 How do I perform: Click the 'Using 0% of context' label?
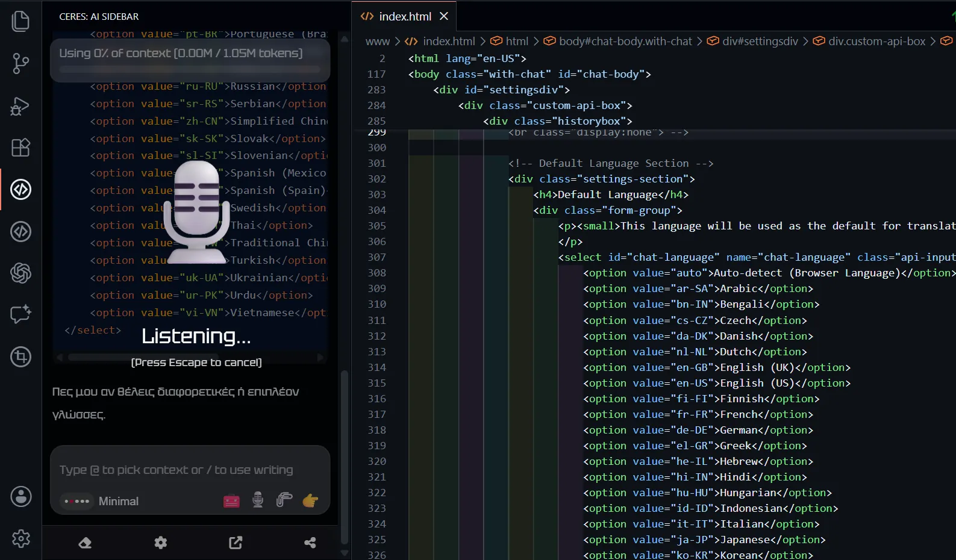[181, 53]
